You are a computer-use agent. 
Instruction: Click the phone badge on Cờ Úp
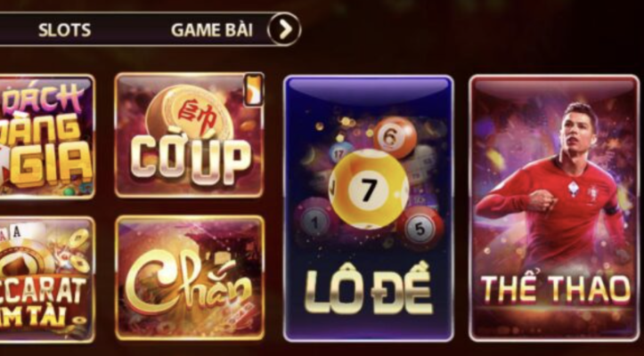pos(253,90)
